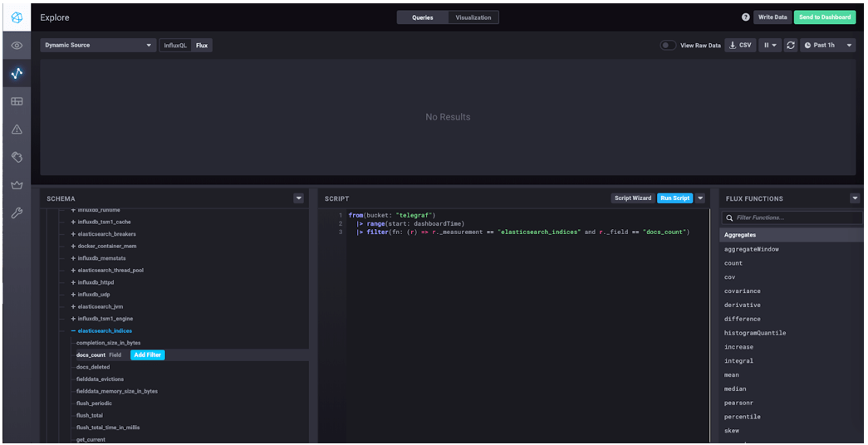
Task: Open Admin crown icon in sidebar
Action: (x=17, y=185)
